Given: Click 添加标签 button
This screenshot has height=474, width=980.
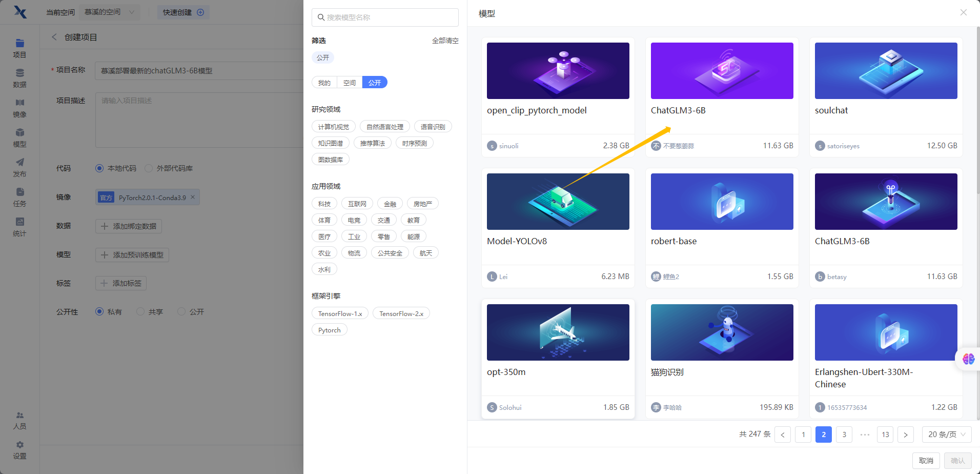Looking at the screenshot, I should coord(121,283).
